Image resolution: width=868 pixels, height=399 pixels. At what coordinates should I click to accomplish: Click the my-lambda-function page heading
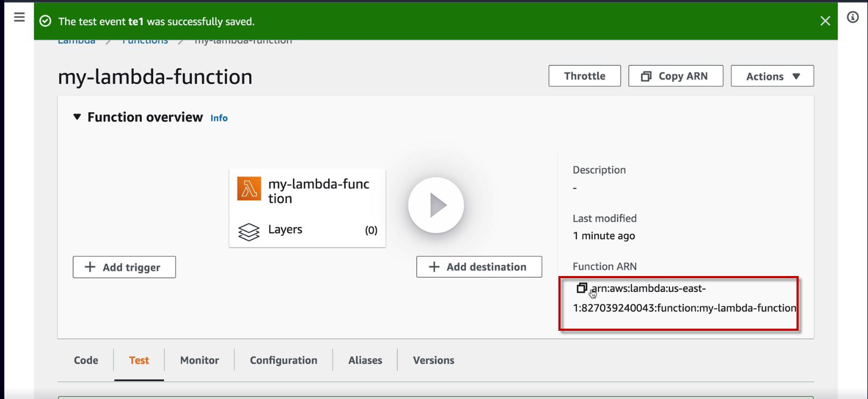(155, 77)
